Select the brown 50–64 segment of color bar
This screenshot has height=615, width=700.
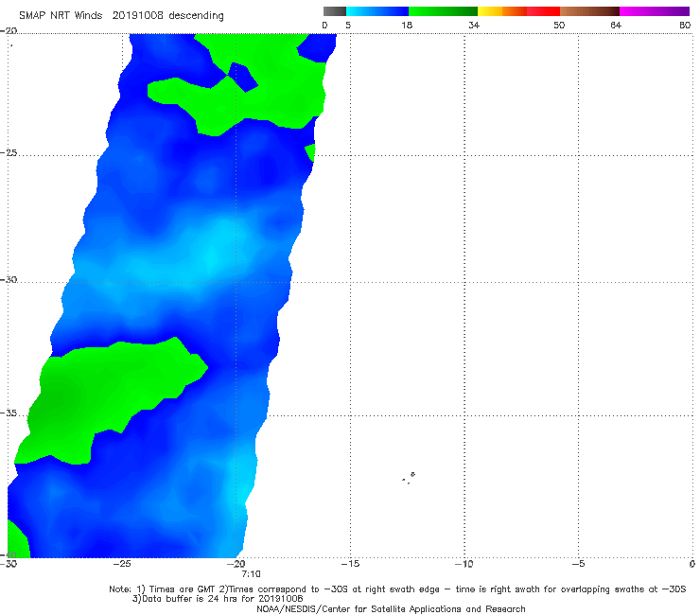tap(589, 11)
